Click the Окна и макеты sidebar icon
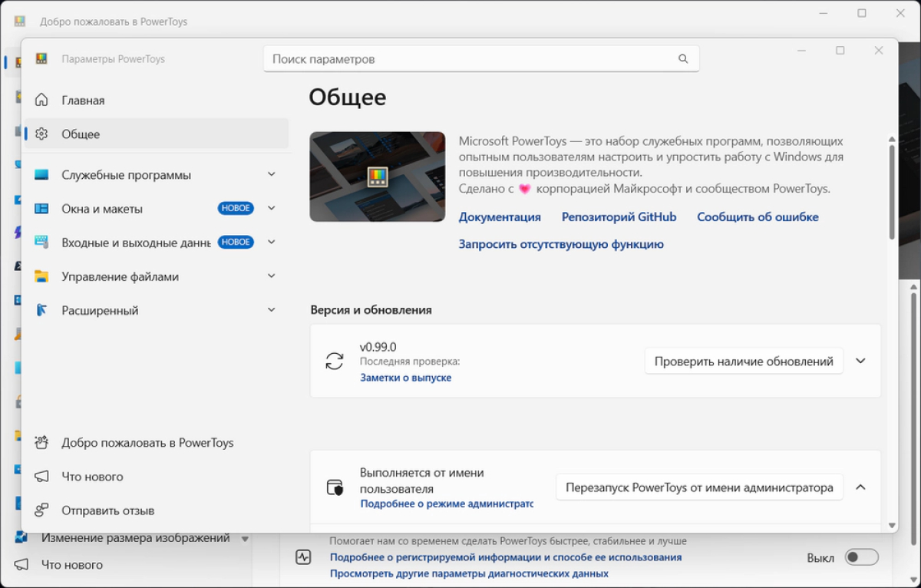The width and height of the screenshot is (921, 588). tap(41, 209)
